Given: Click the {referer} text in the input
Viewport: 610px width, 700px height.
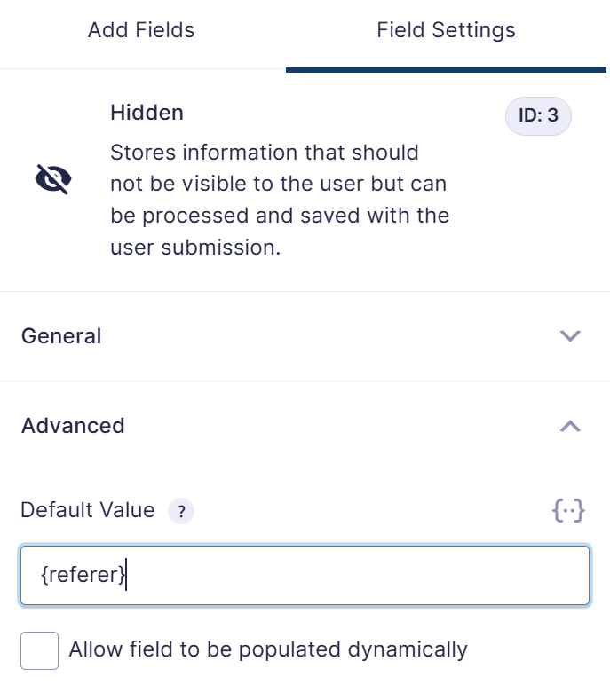Looking at the screenshot, I should click(x=83, y=576).
